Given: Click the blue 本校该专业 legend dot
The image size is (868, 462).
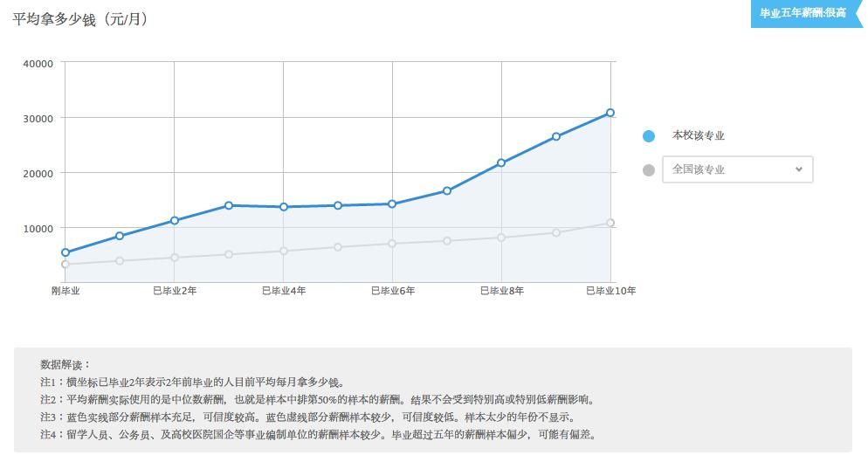Looking at the screenshot, I should [648, 136].
